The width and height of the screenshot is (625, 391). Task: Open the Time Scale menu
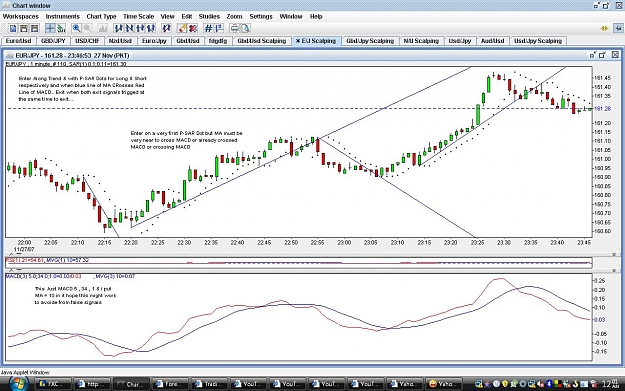[x=138, y=16]
